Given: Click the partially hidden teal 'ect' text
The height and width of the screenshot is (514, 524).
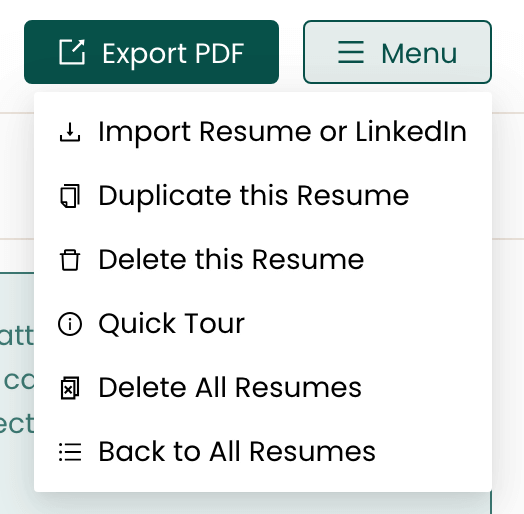Looking at the screenshot, I should click(x=17, y=423).
